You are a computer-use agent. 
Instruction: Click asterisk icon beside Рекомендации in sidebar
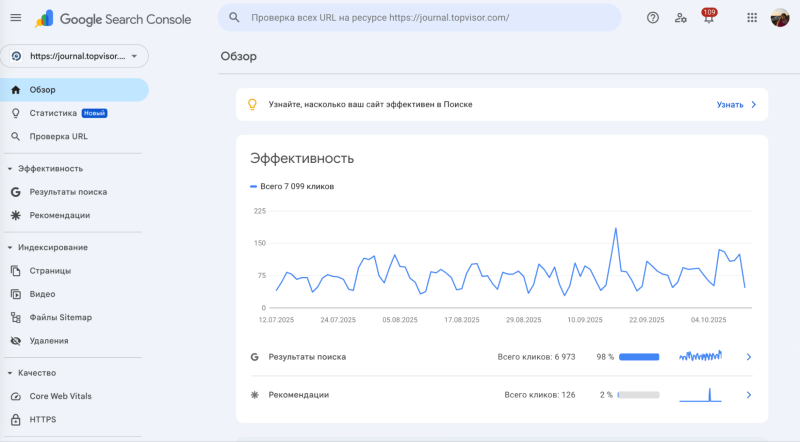coord(16,215)
